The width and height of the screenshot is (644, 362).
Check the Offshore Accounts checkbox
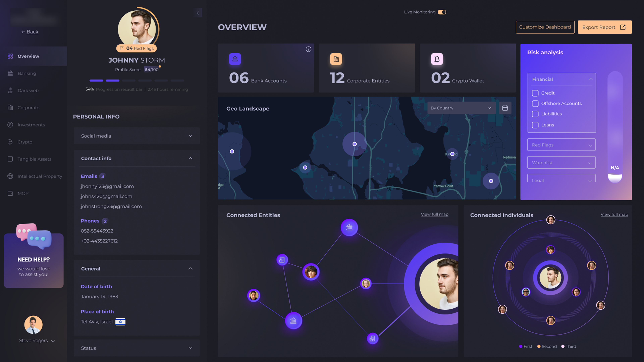(535, 103)
